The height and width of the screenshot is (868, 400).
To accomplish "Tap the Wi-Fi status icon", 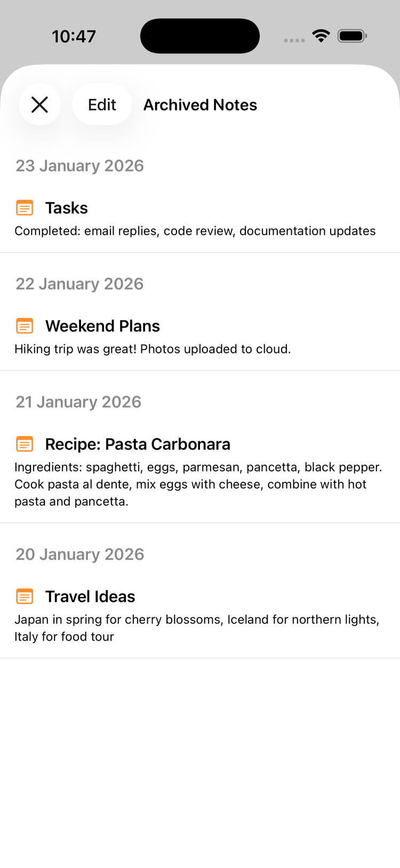I will 321,36.
